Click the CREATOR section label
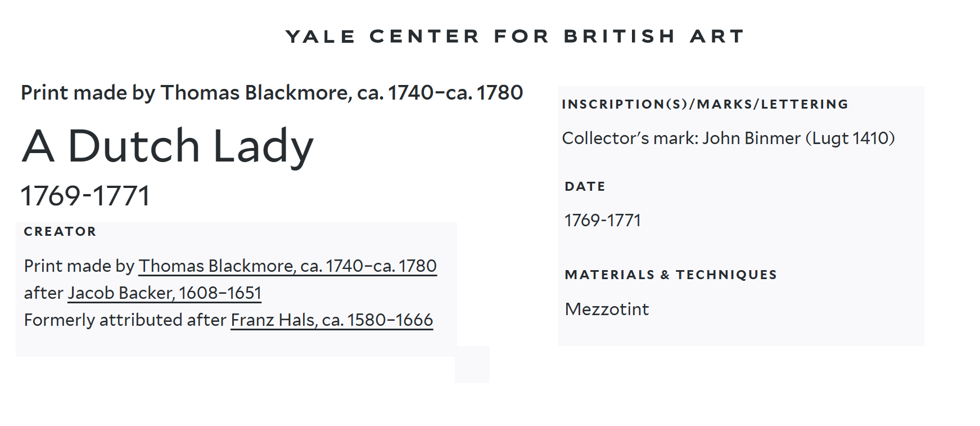Screen dimensions: 980x426 tap(60, 231)
